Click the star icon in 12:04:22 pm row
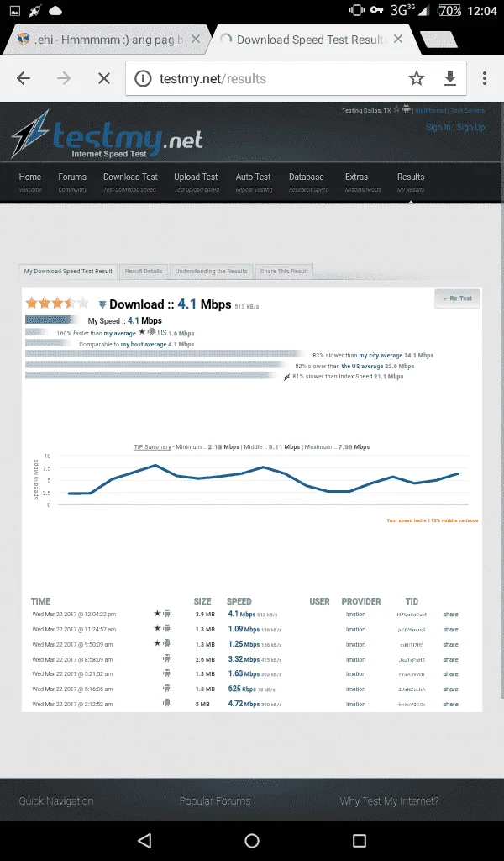 point(157,613)
